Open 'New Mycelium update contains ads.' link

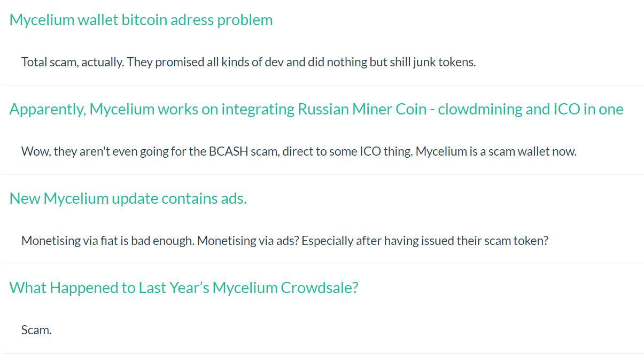(x=128, y=198)
